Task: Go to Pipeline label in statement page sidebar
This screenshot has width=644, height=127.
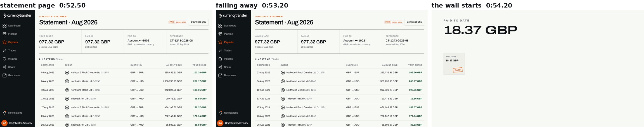Action: click(x=13, y=34)
